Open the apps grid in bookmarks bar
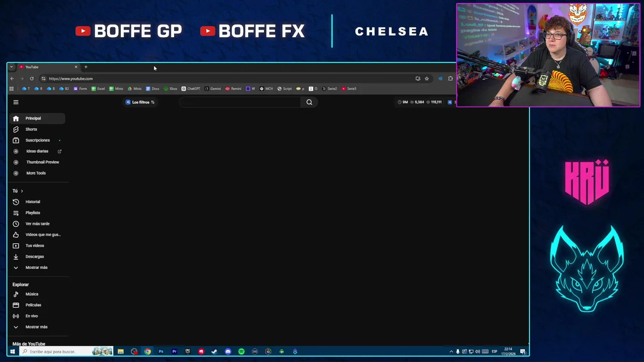 tap(12, 88)
